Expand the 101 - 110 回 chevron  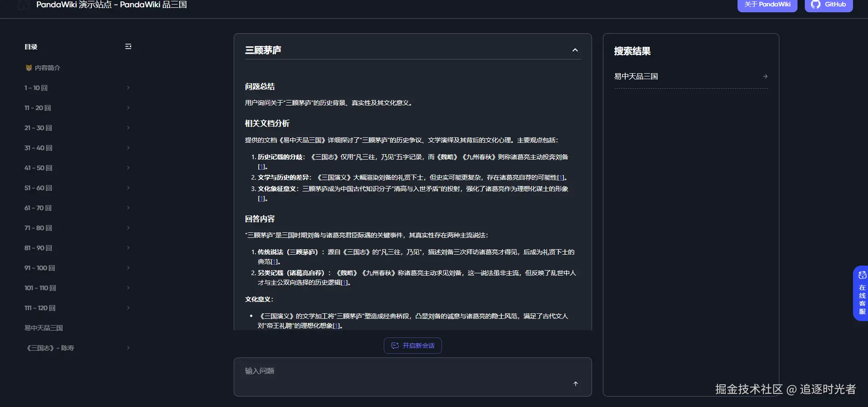128,288
